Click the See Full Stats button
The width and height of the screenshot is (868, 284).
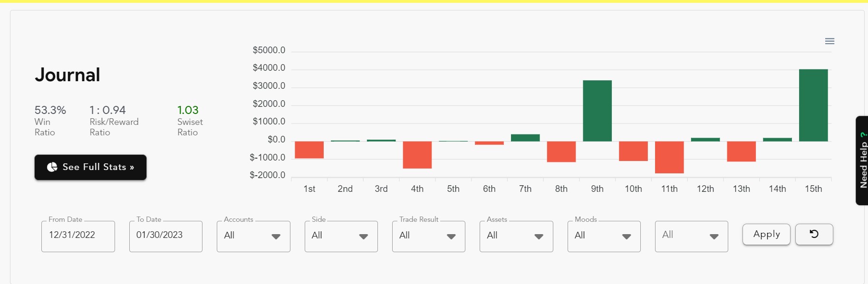coord(90,167)
